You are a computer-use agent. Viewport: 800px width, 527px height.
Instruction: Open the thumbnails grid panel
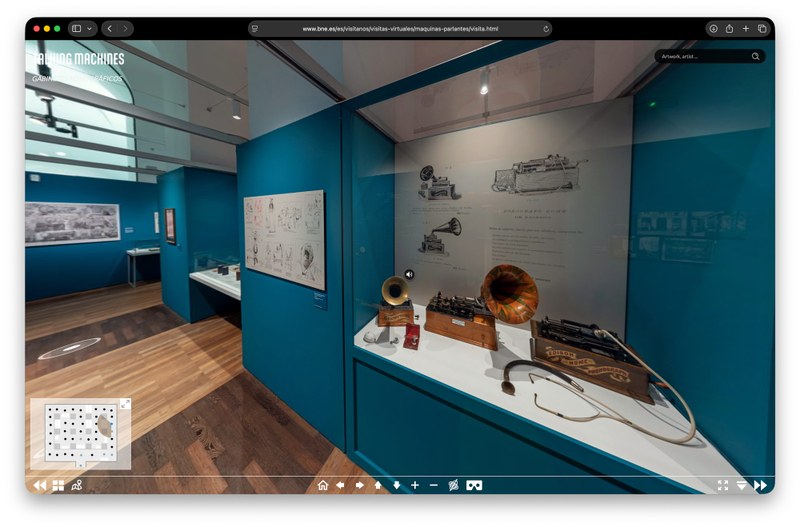[58, 485]
